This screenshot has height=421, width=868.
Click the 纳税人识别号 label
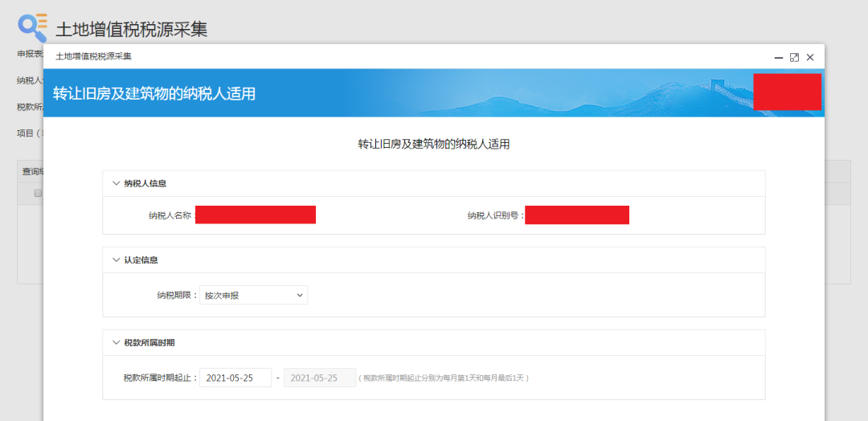pos(495,216)
